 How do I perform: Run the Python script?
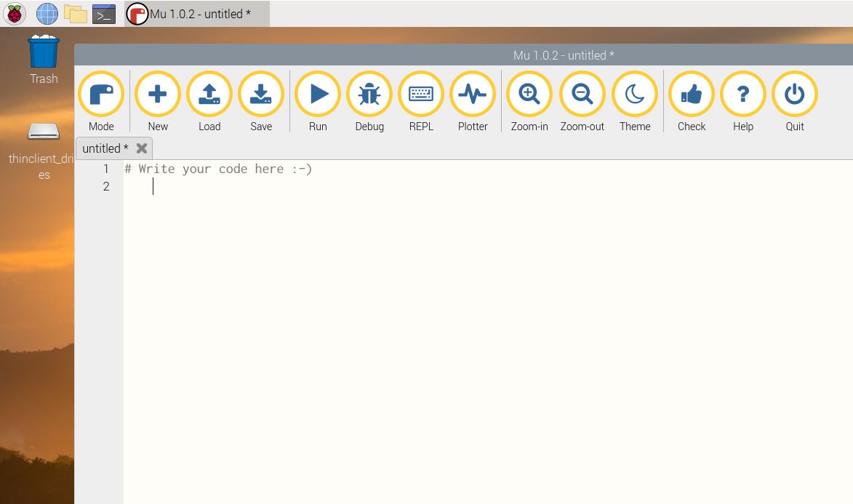[x=318, y=95]
